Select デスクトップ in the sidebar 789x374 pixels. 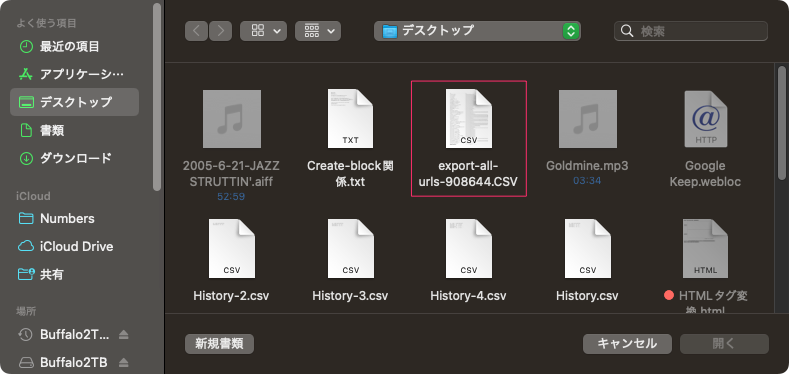[x=74, y=102]
